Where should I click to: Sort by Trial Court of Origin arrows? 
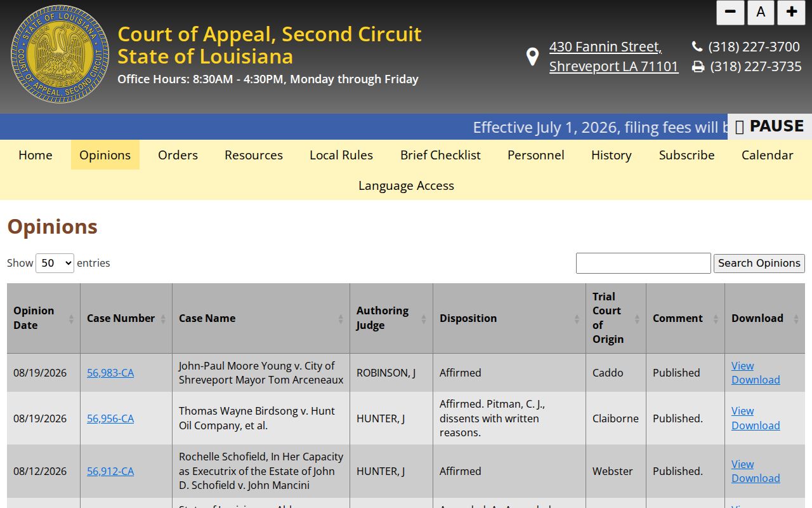[x=637, y=319]
